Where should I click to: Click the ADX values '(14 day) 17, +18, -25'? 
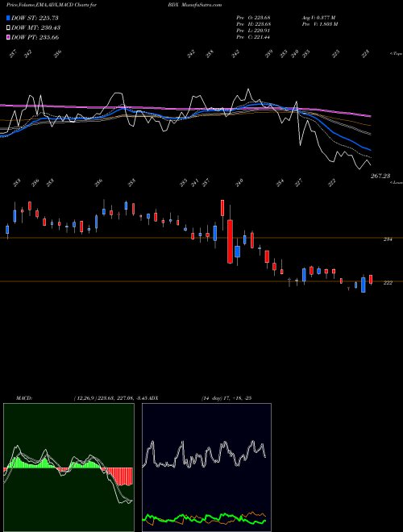tap(226, 397)
